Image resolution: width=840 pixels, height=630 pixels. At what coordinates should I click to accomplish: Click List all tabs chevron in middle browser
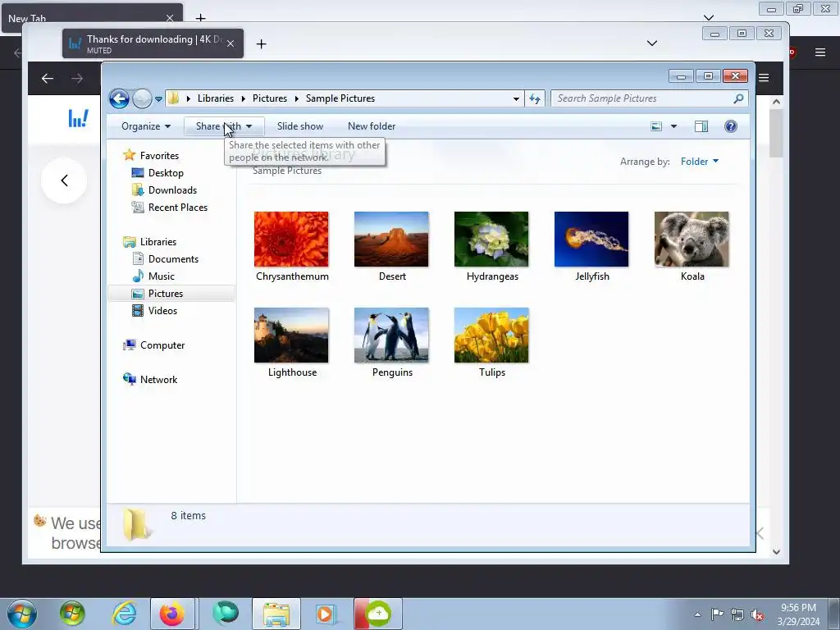(652, 43)
